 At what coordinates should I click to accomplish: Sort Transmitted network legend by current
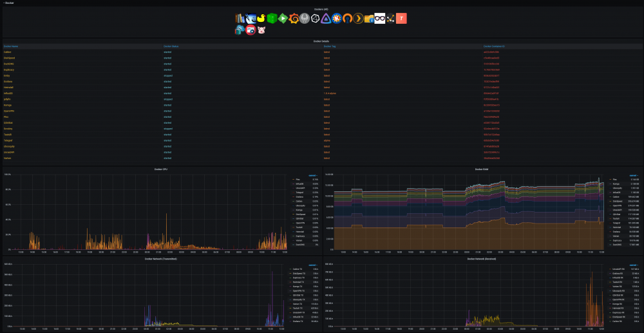313,265
